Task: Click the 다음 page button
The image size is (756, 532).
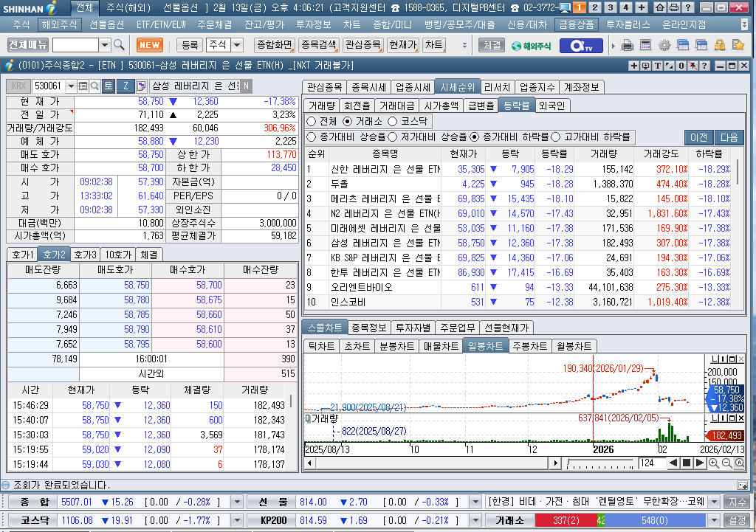Action: (x=729, y=137)
